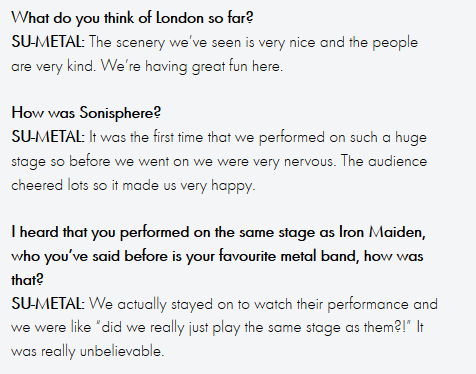Click the first SU-METAL speaker label
Viewport: 476px width, 374px height.
coord(48,42)
